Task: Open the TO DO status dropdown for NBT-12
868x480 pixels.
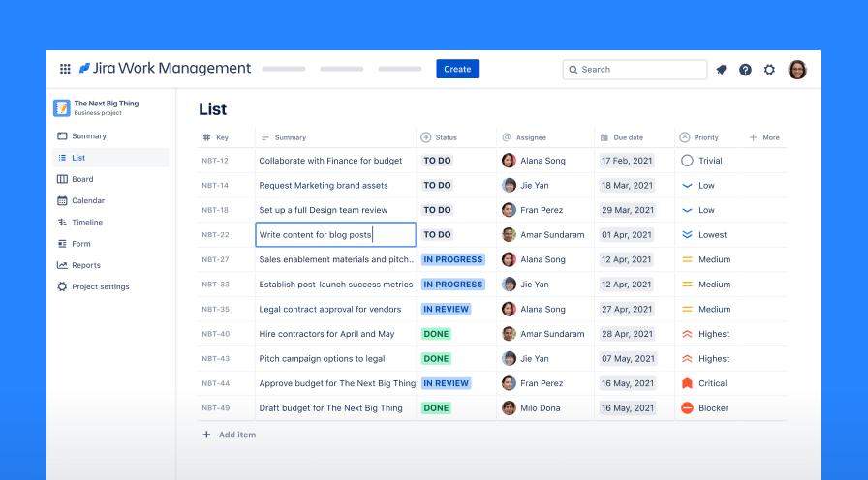Action: tap(438, 161)
